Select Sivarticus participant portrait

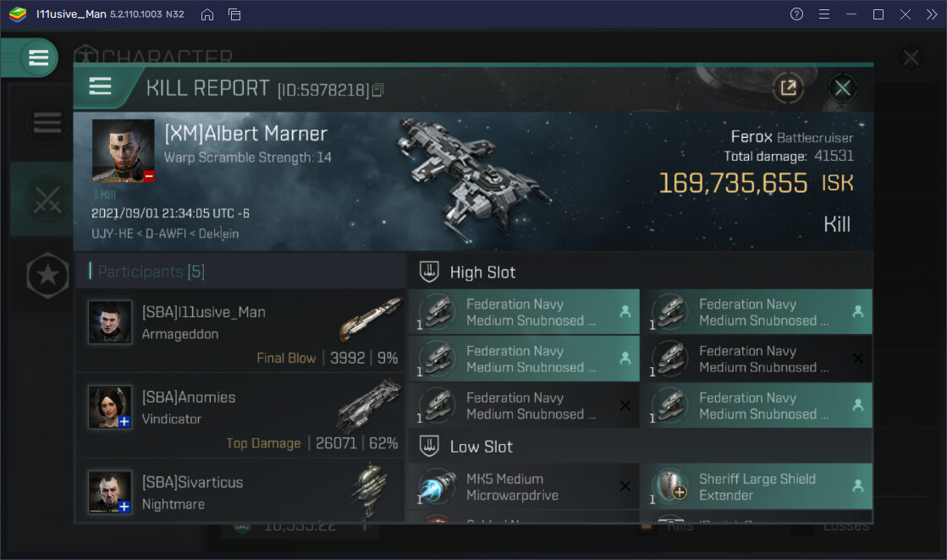[x=110, y=492]
